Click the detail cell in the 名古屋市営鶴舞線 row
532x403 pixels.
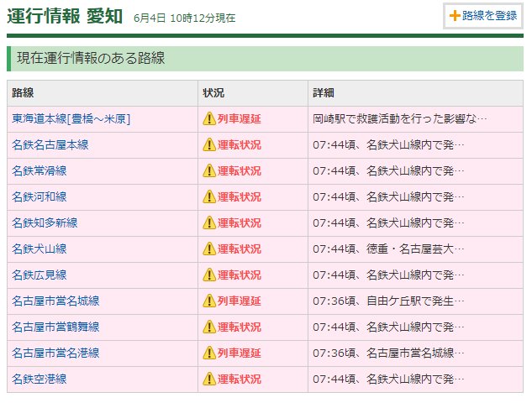416,327
